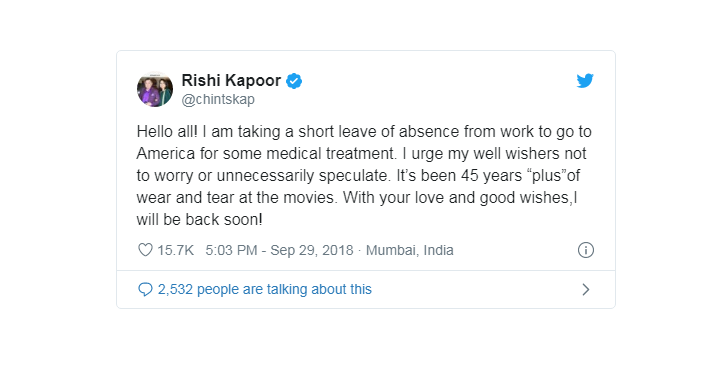Open the Rishi Kapoor display name
Image resolution: width=713 pixels, height=374 pixels.
(x=231, y=81)
